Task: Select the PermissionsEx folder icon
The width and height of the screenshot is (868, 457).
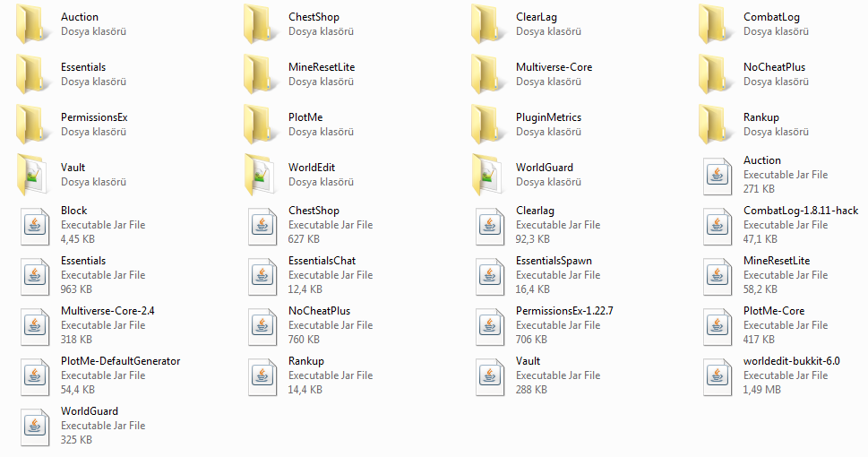Action: [31, 124]
